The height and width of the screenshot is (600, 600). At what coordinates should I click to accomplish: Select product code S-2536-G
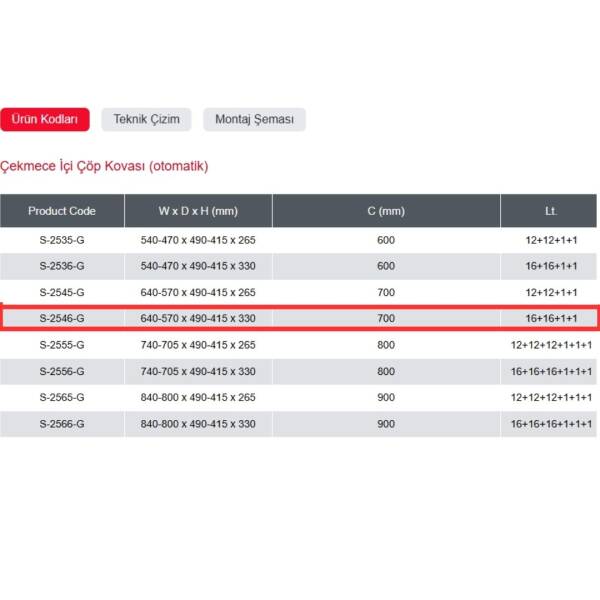(62, 266)
